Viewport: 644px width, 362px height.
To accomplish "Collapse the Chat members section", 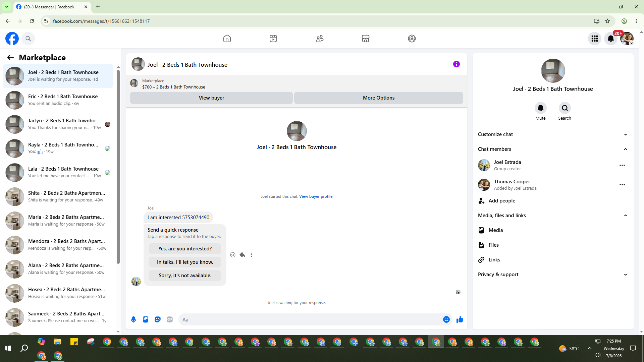I will [x=553, y=149].
